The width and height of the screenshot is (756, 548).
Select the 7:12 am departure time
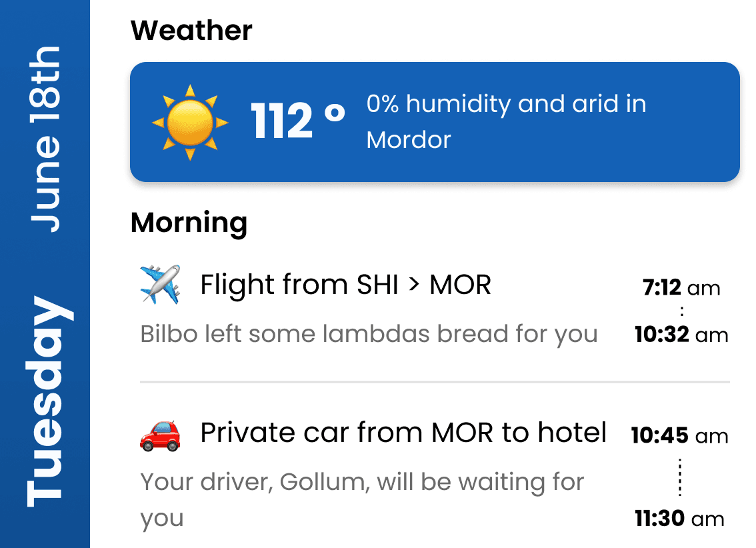681,288
